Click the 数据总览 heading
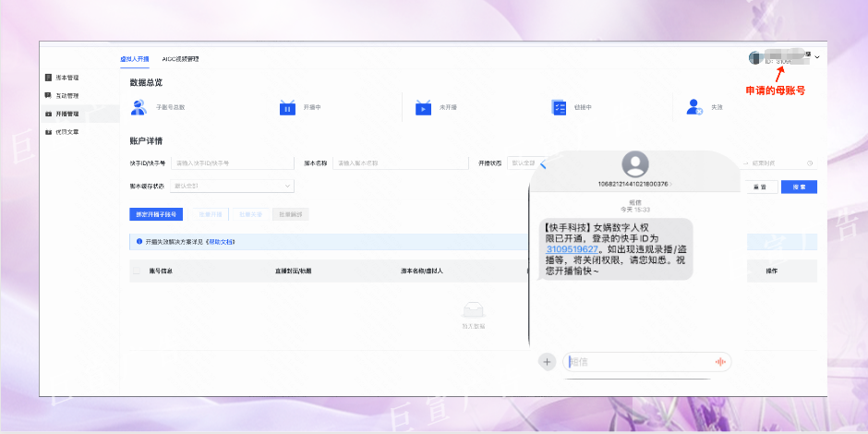This screenshot has height=434, width=868. click(x=146, y=82)
